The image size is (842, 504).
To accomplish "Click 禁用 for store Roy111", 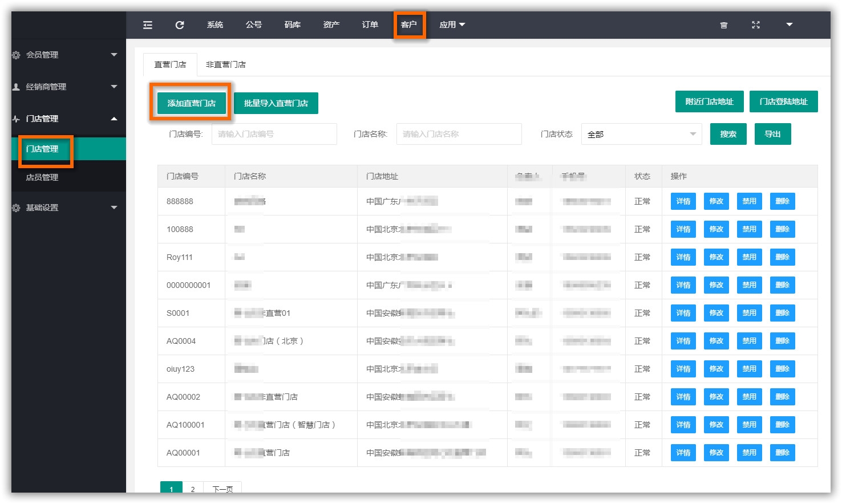I will [x=750, y=257].
